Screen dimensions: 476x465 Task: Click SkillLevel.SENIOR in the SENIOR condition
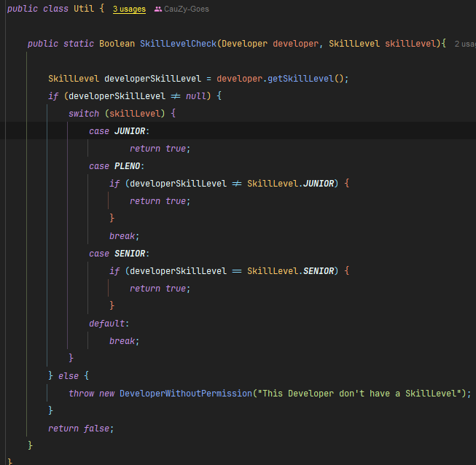(x=291, y=271)
